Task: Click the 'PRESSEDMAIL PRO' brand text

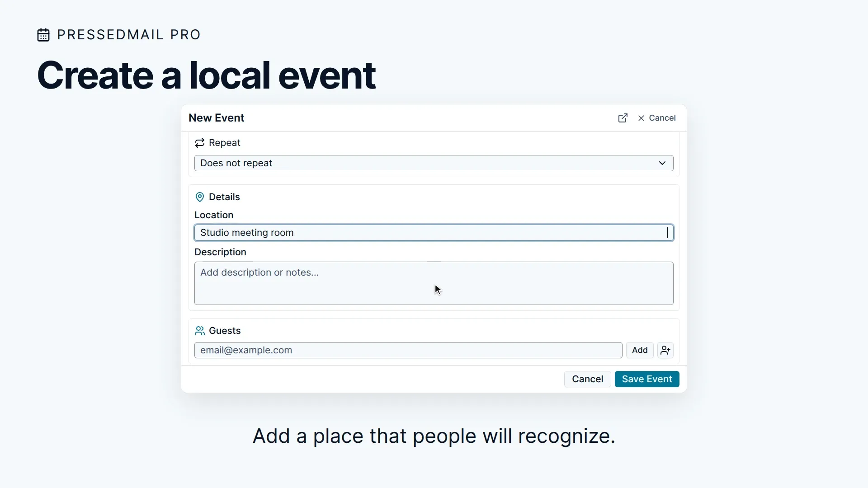Action: [x=129, y=35]
